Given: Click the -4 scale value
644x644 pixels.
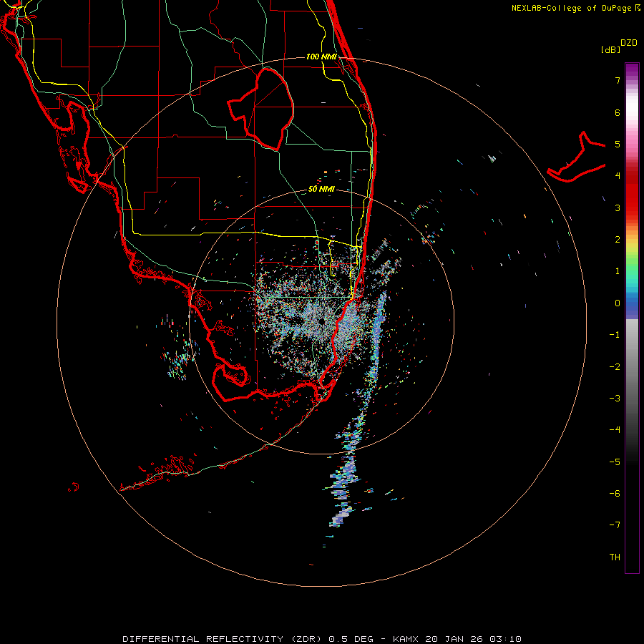Looking at the screenshot, I should tap(615, 430).
